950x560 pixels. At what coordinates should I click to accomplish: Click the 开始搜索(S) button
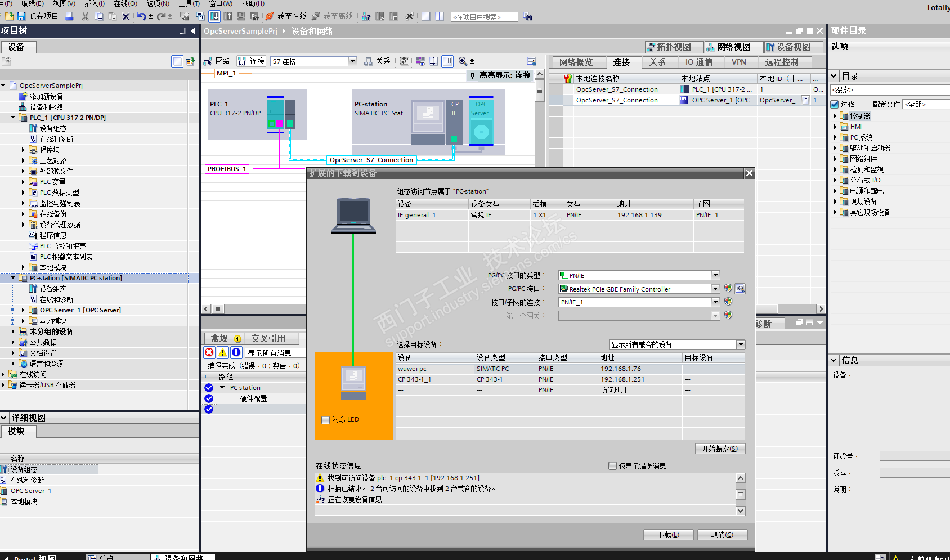pos(720,449)
